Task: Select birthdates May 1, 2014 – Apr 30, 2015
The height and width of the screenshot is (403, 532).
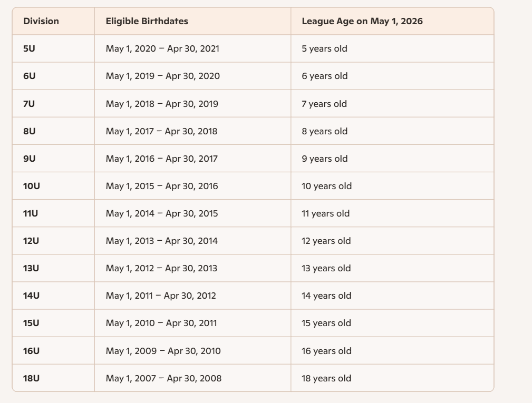Action: click(162, 213)
